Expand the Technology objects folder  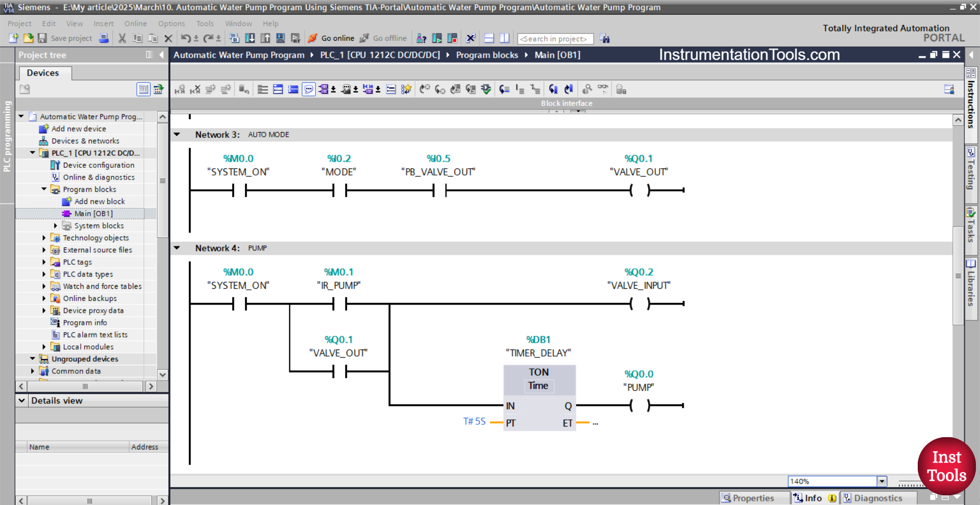click(x=43, y=238)
